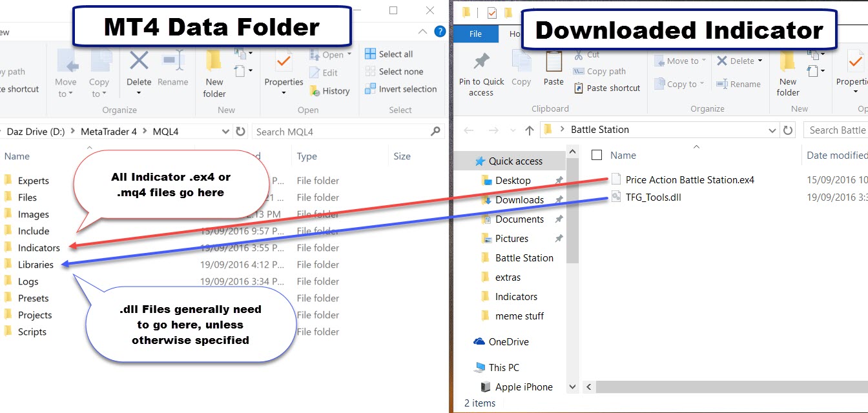Screen dimensions: 868x413
Task: Sort by the Date modified column header
Action: coord(837,155)
